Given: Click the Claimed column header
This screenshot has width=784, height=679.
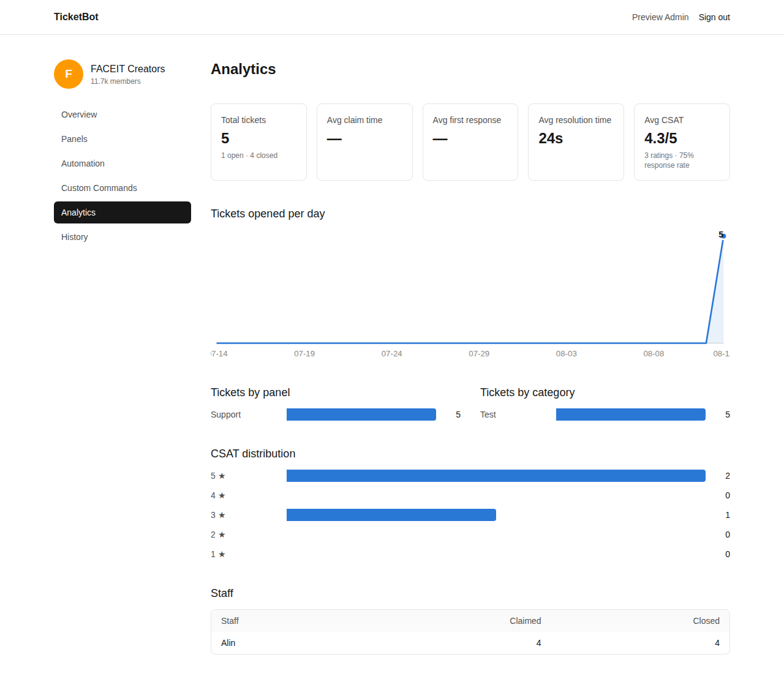Looking at the screenshot, I should click(x=526, y=621).
